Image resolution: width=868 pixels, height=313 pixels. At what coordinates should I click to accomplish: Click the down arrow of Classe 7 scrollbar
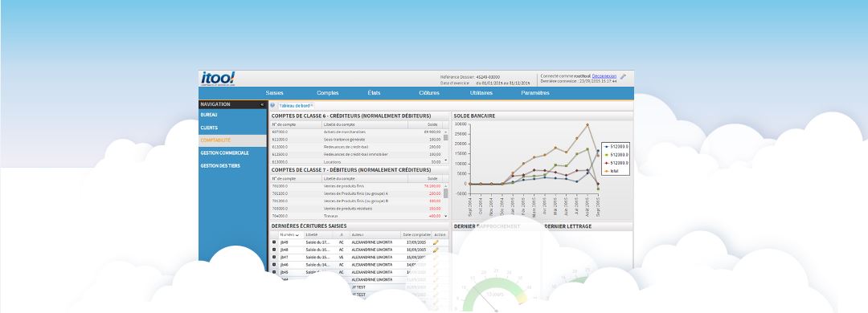click(x=446, y=216)
